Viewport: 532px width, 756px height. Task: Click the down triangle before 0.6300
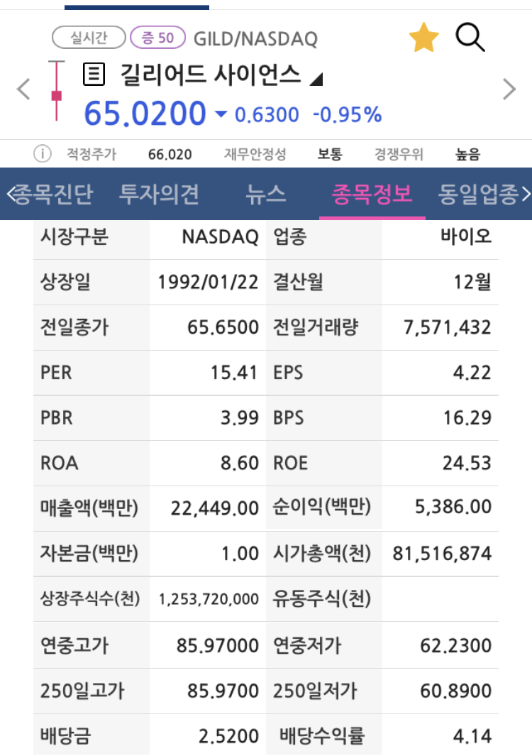pyautogui.click(x=220, y=114)
